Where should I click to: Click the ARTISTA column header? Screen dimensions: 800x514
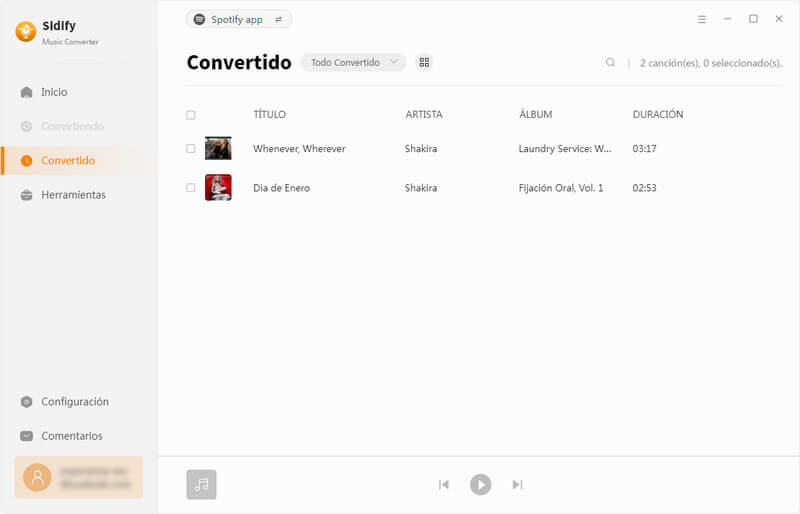pyautogui.click(x=424, y=114)
